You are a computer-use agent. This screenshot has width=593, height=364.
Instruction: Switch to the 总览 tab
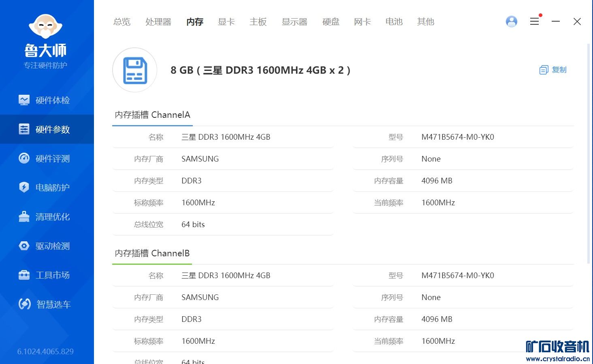(x=122, y=22)
